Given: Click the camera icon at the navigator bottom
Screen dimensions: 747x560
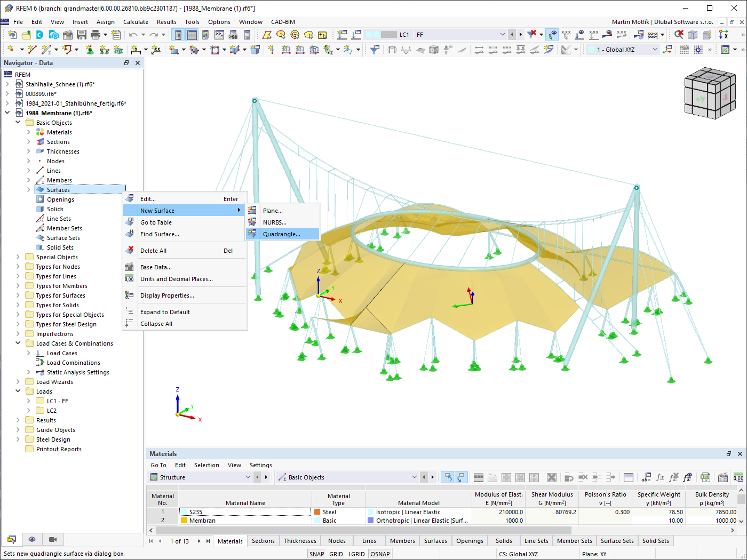Looking at the screenshot, I should pyautogui.click(x=53, y=539).
